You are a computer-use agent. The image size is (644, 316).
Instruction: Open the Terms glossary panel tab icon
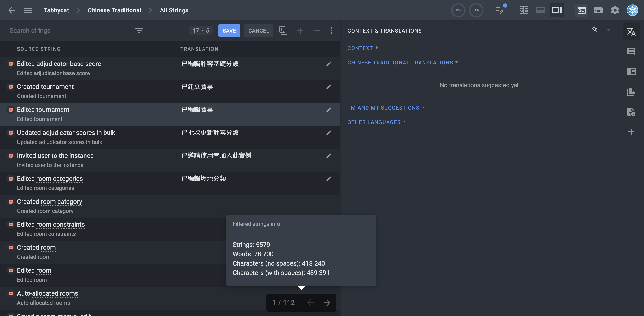tap(631, 92)
